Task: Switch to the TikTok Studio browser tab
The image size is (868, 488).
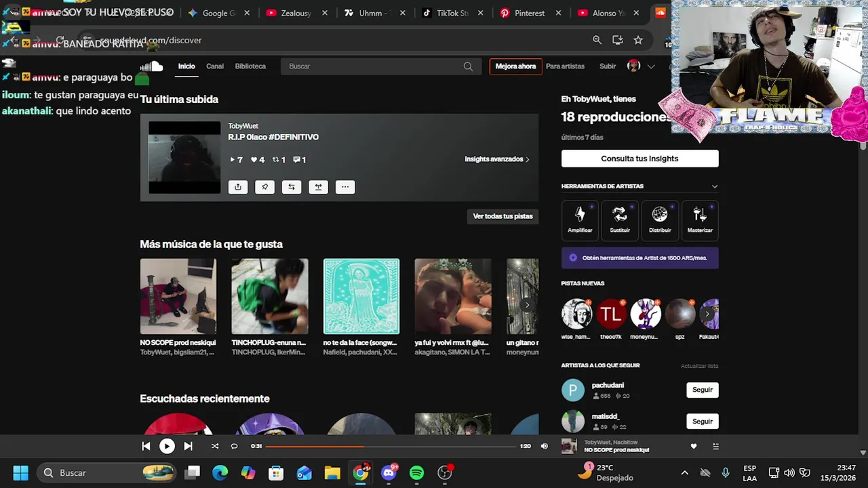Action: (453, 13)
